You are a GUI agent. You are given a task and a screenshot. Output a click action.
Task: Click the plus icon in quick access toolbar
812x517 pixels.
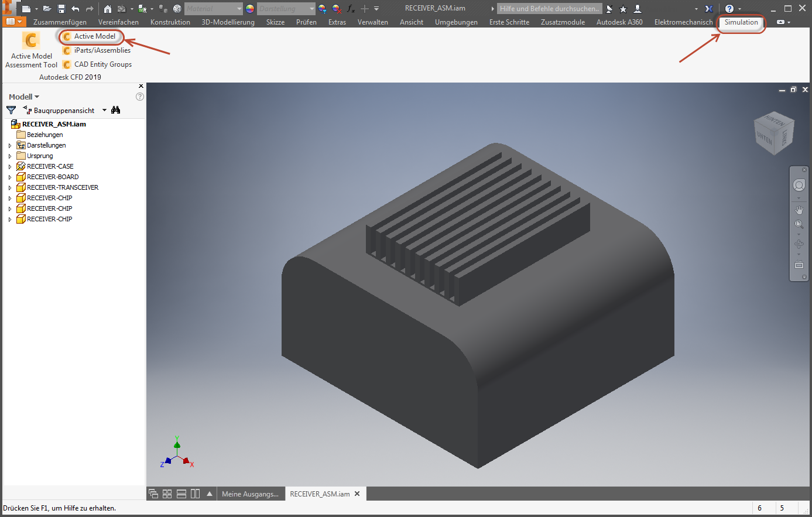coord(365,9)
